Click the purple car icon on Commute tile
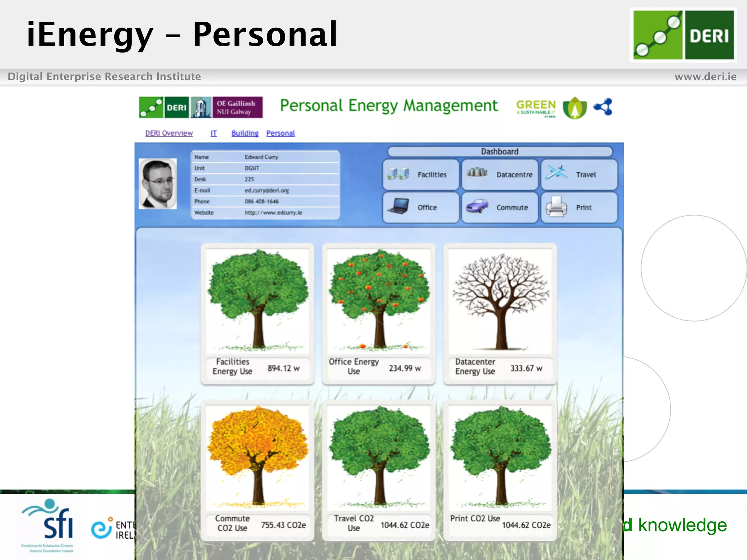 (x=477, y=206)
